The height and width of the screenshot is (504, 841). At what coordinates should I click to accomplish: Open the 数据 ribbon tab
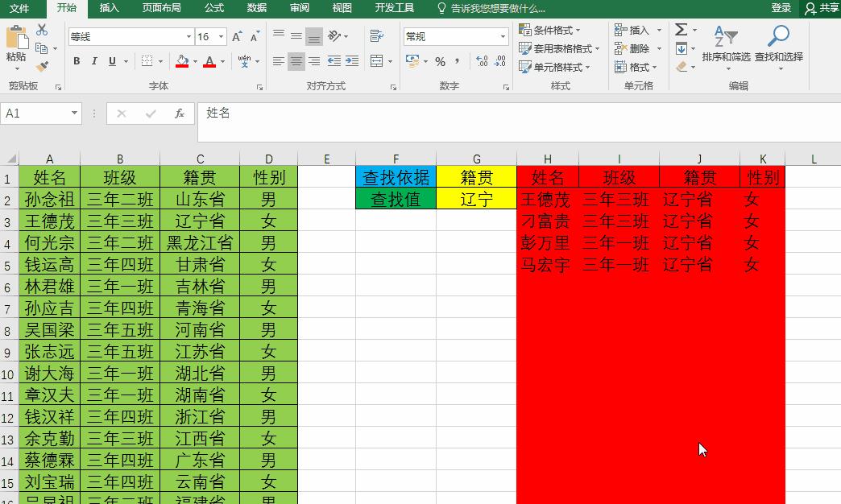click(x=256, y=9)
